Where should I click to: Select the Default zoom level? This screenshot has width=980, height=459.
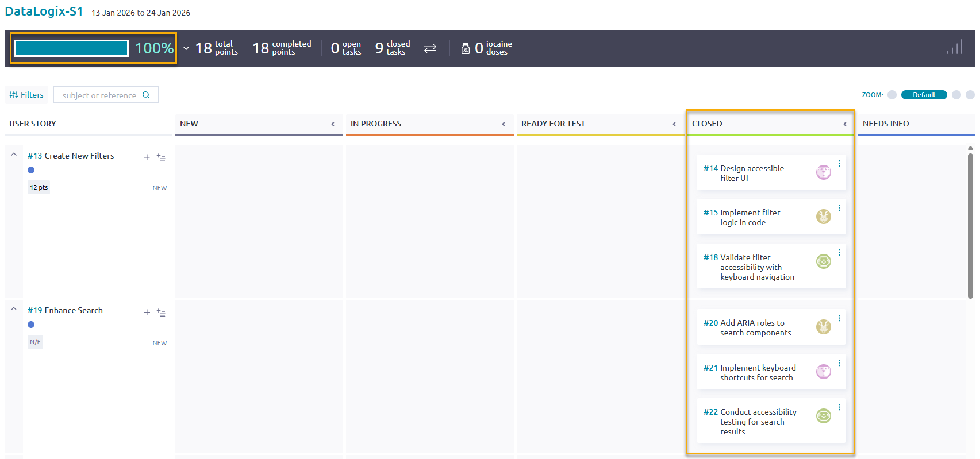924,95
